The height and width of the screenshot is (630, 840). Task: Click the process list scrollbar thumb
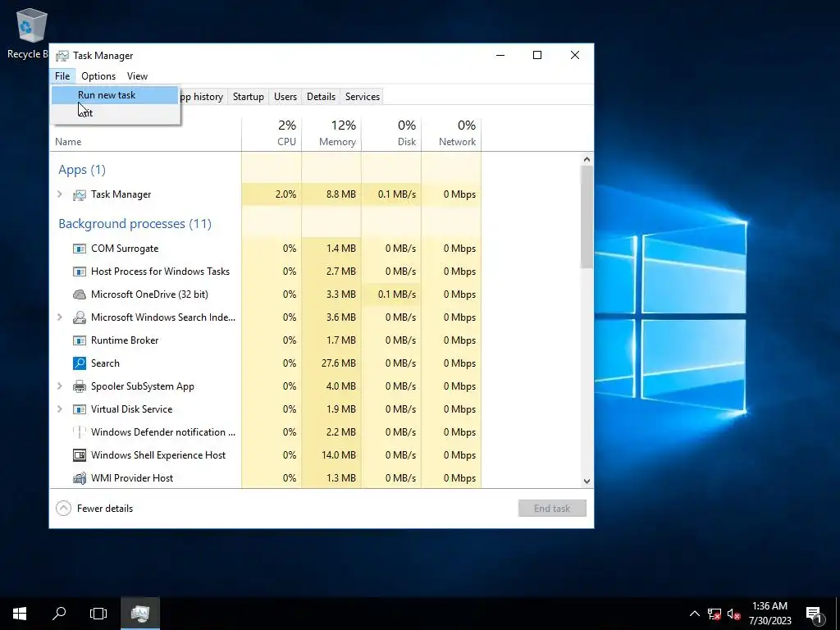click(587, 217)
